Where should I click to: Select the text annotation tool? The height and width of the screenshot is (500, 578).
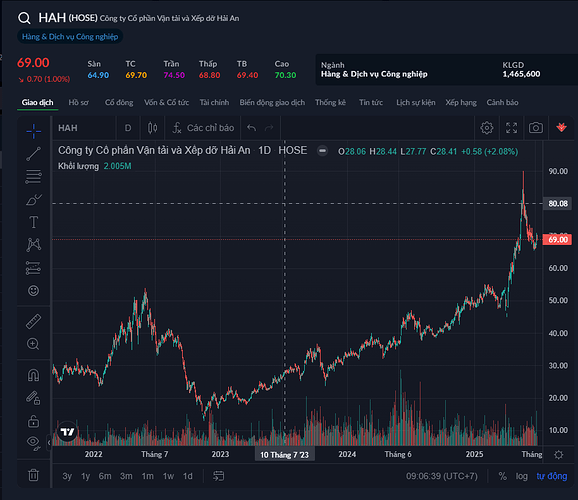tap(33, 222)
